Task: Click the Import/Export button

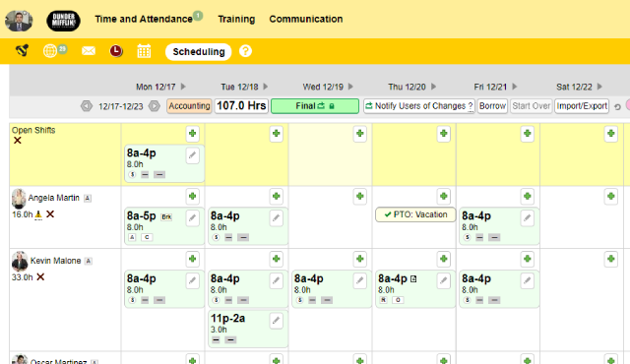Action: click(x=582, y=106)
